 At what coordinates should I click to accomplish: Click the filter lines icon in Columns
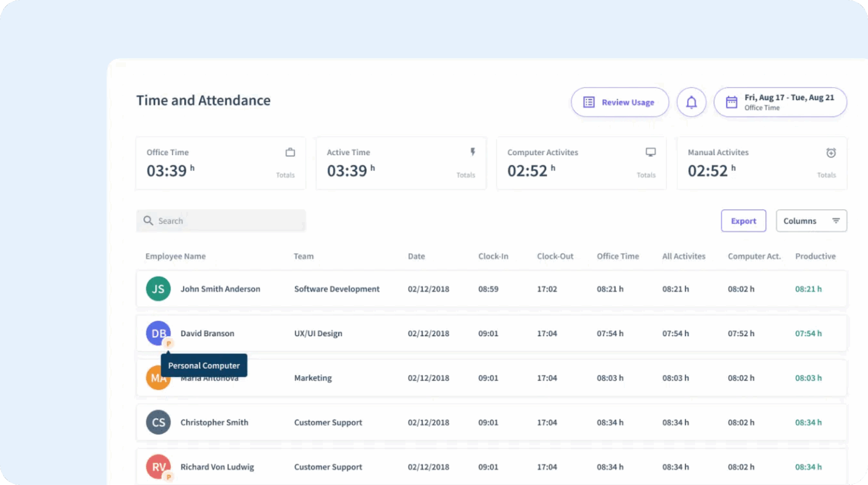[x=836, y=220]
